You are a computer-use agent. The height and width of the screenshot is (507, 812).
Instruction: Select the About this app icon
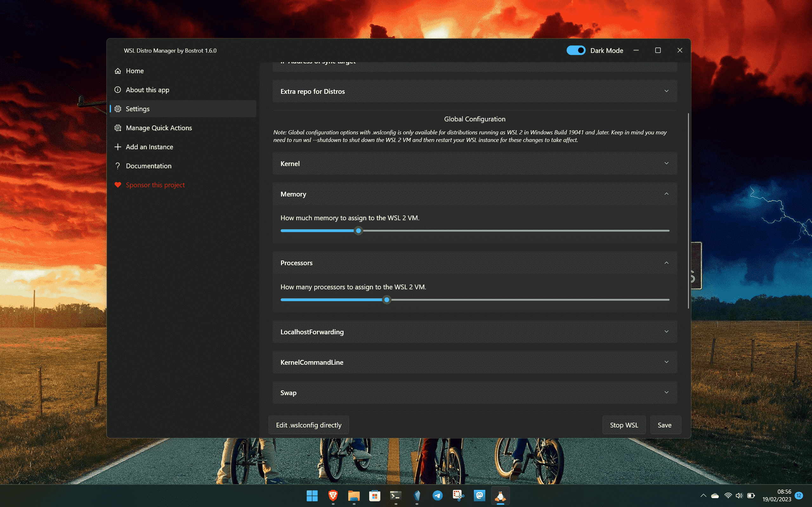(x=117, y=89)
